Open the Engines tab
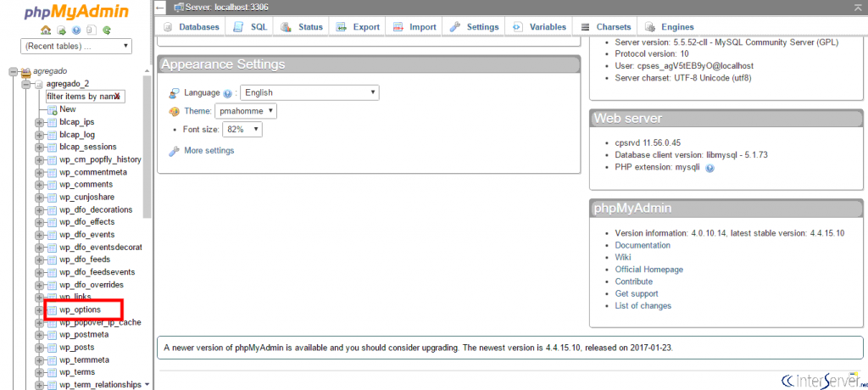Image resolution: width=868 pixels, height=390 pixels. click(x=670, y=26)
